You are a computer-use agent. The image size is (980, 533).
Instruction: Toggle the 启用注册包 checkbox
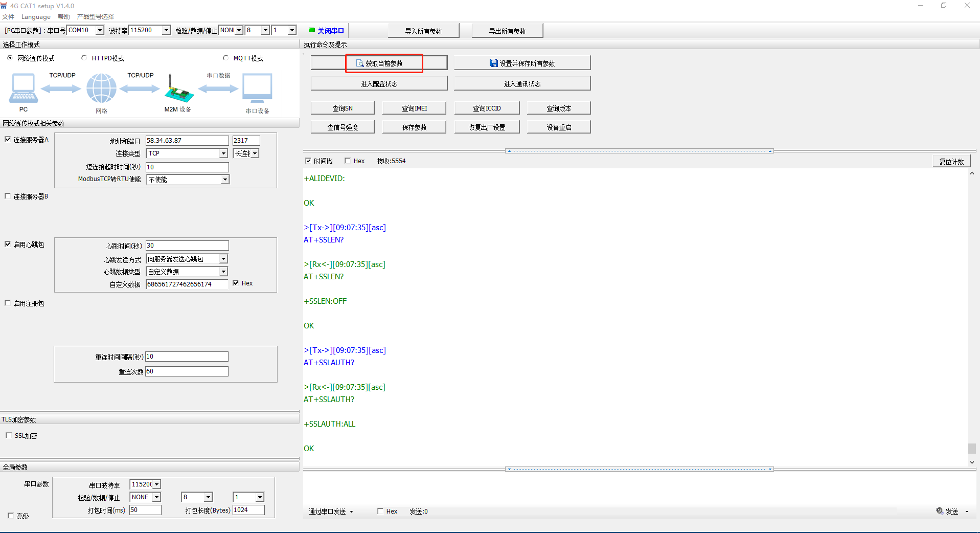coord(8,303)
